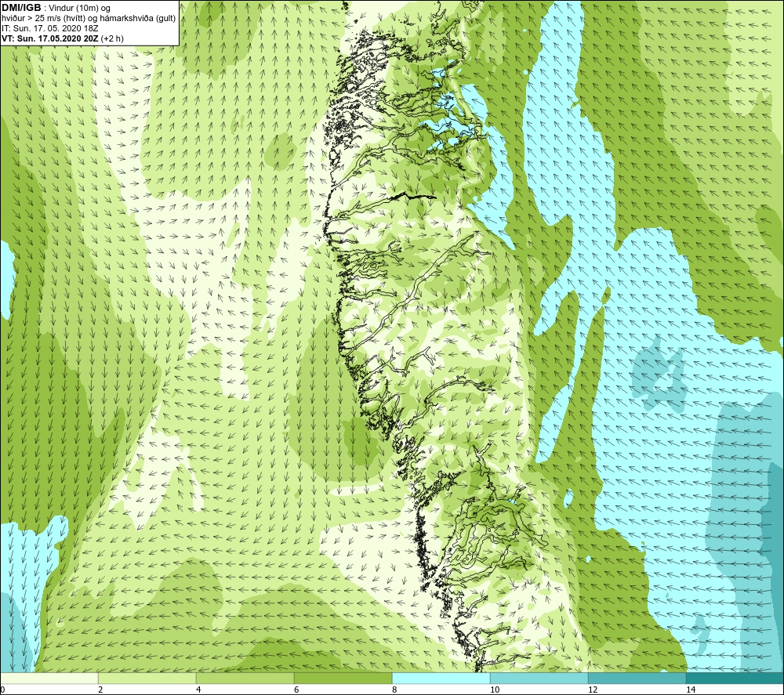Screen dimensions: 784x695
Task: Click the legend label 14
Action: pyautogui.click(x=691, y=690)
